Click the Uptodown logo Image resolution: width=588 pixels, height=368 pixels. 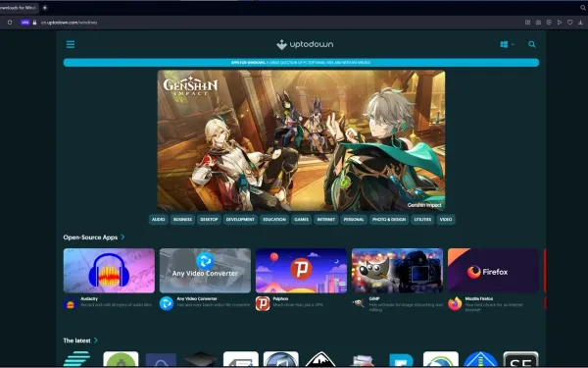[x=305, y=44]
